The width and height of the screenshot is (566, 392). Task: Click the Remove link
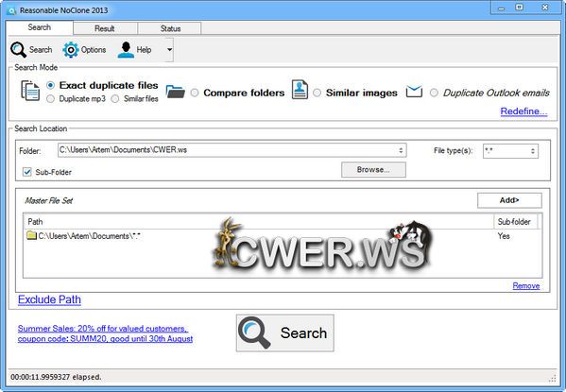[526, 286]
